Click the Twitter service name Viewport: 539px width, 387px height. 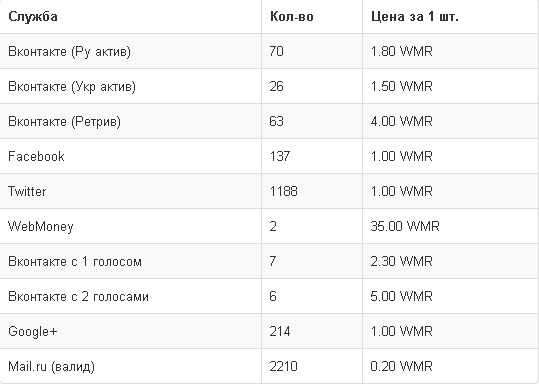[x=27, y=191]
